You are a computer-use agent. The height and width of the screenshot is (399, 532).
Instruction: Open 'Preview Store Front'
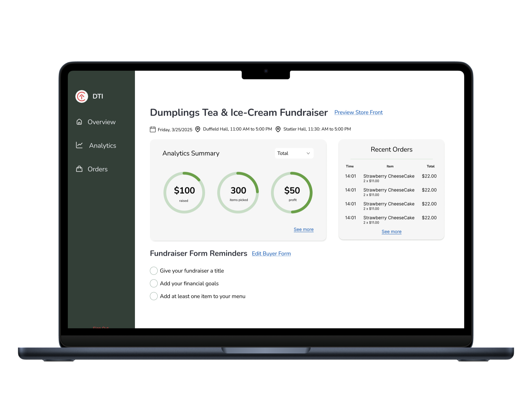point(358,112)
